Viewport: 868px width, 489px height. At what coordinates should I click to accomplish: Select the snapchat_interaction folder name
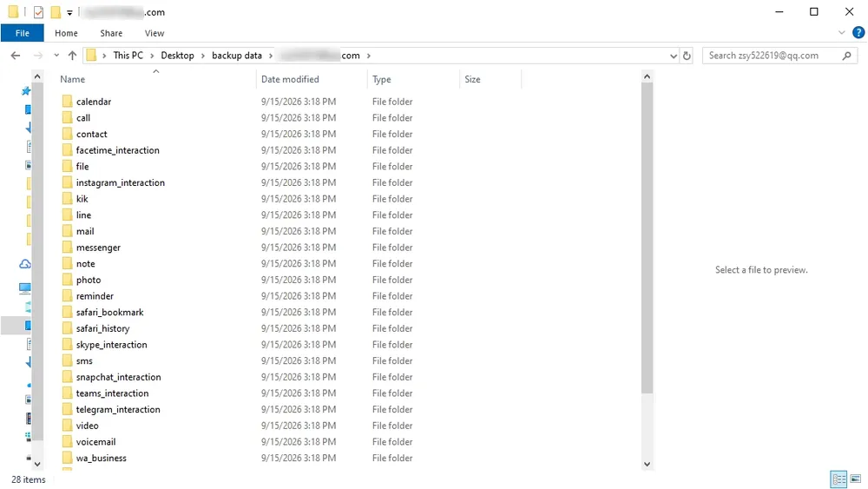[118, 377]
